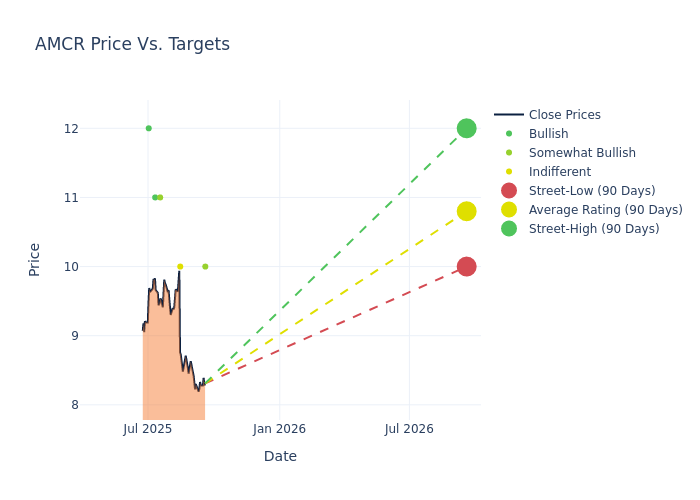
Task: Hide Street-Low (90 Days) series
Action: click(x=592, y=191)
